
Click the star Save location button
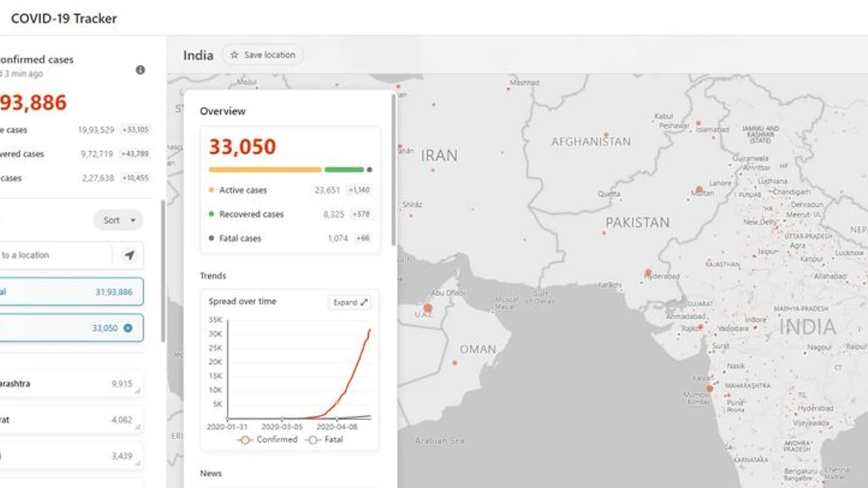click(262, 55)
